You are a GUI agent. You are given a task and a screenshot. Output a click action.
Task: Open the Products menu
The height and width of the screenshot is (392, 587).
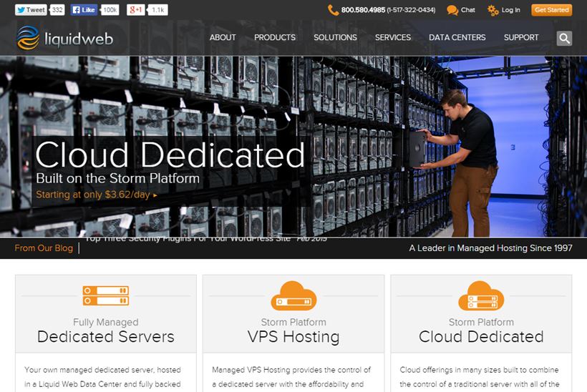point(274,37)
